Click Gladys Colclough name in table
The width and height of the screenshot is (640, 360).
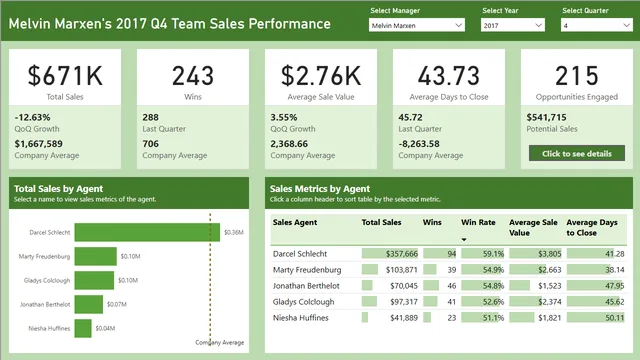(303, 302)
